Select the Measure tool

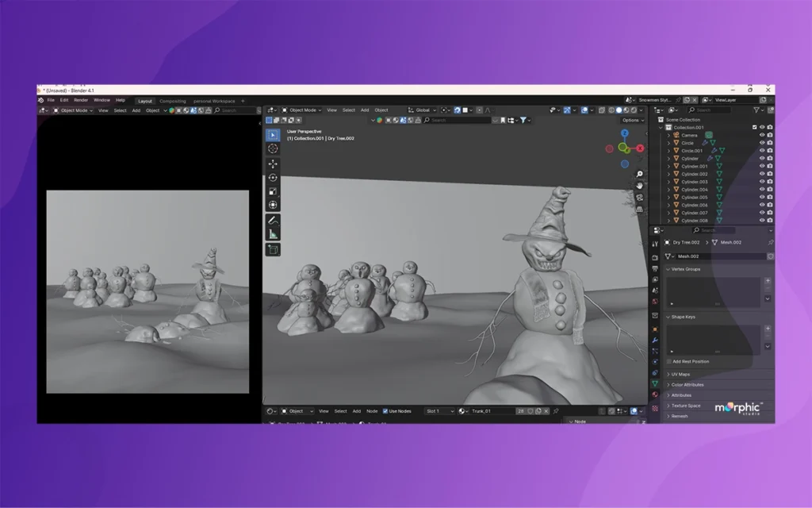coord(273,234)
